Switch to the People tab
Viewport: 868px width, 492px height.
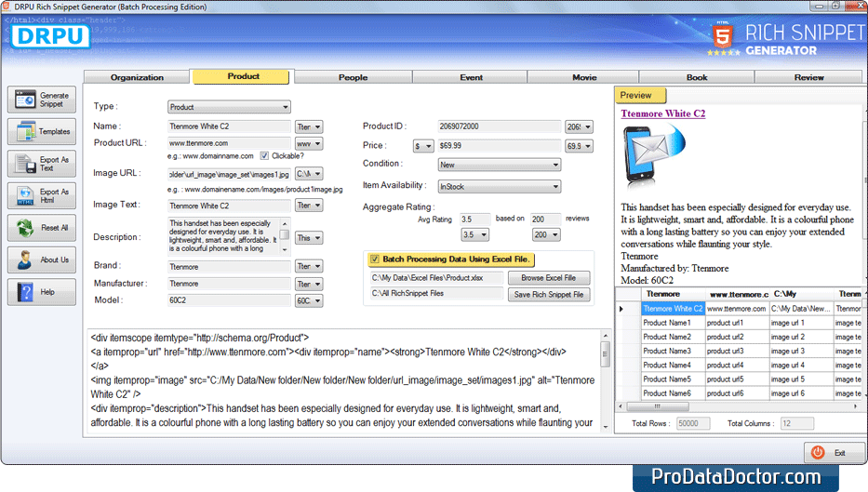tap(354, 77)
